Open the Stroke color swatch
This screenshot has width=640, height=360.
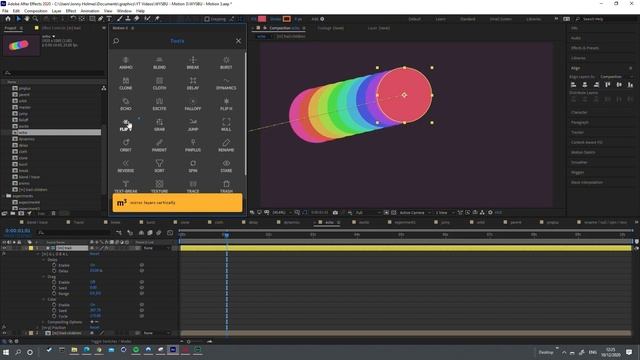(287, 19)
